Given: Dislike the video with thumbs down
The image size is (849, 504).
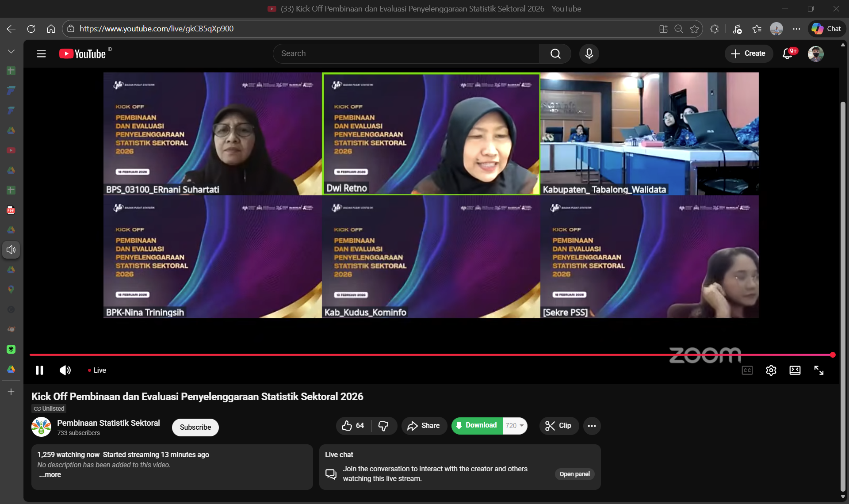Looking at the screenshot, I should [x=383, y=426].
